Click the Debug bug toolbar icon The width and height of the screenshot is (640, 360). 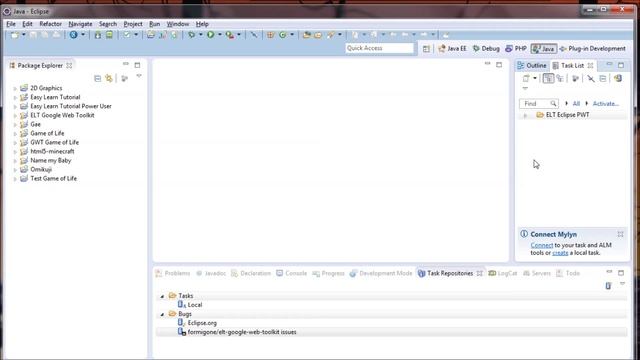click(191, 35)
